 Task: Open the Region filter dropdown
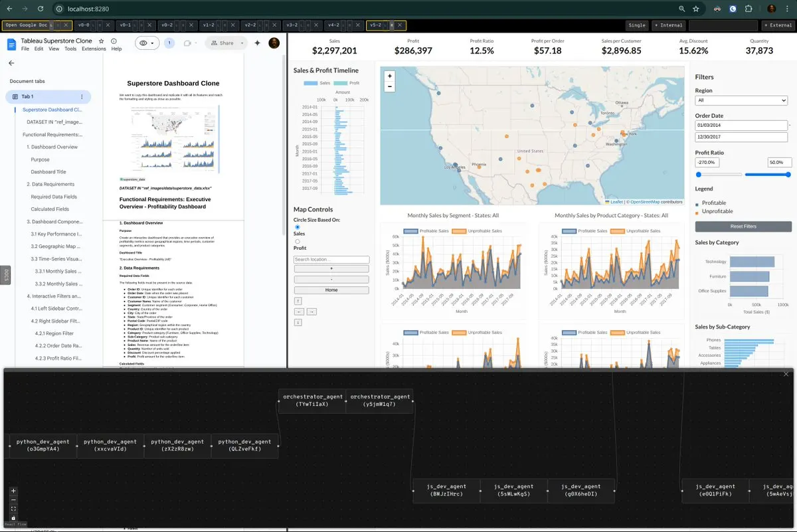(741, 100)
